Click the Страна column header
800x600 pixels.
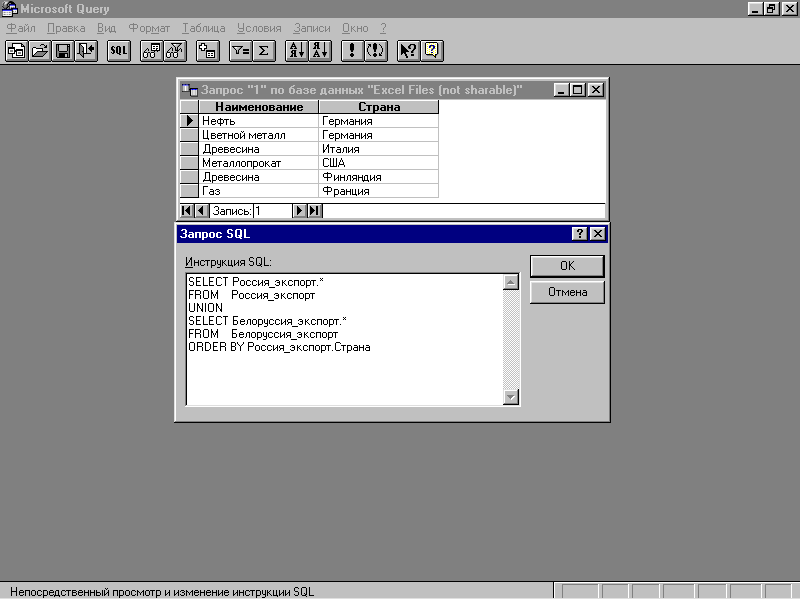[x=379, y=107]
